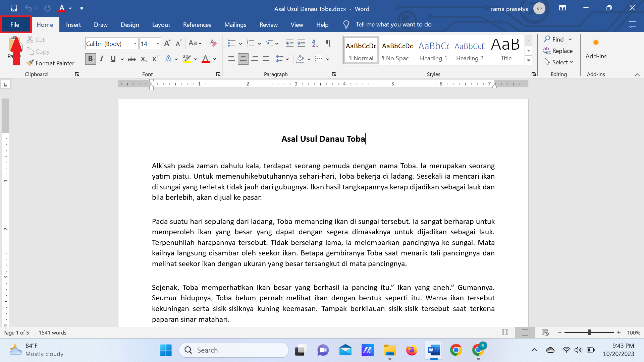The height and width of the screenshot is (362, 644).
Task: Open Paragraph dialog launcher
Action: point(334,74)
